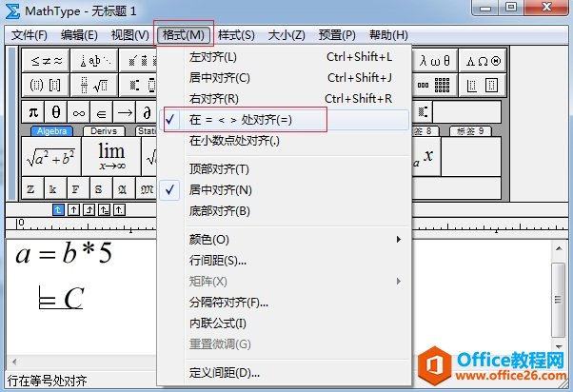Open the fraction and radical templates palette
Viewport: 573px width, 392px height.
point(94,85)
